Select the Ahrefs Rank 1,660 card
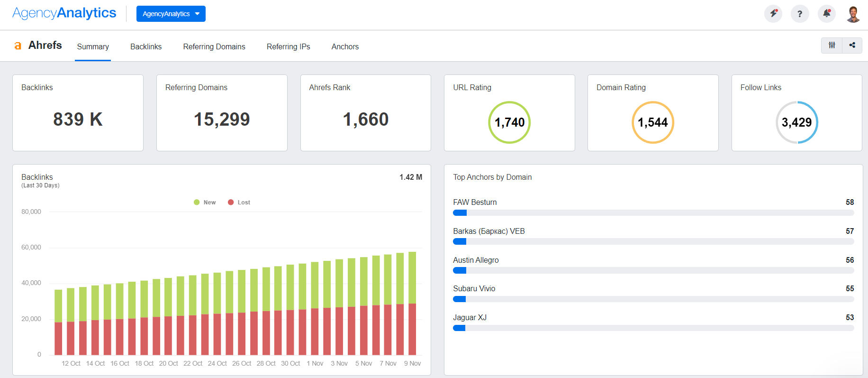The height and width of the screenshot is (378, 868). point(366,113)
